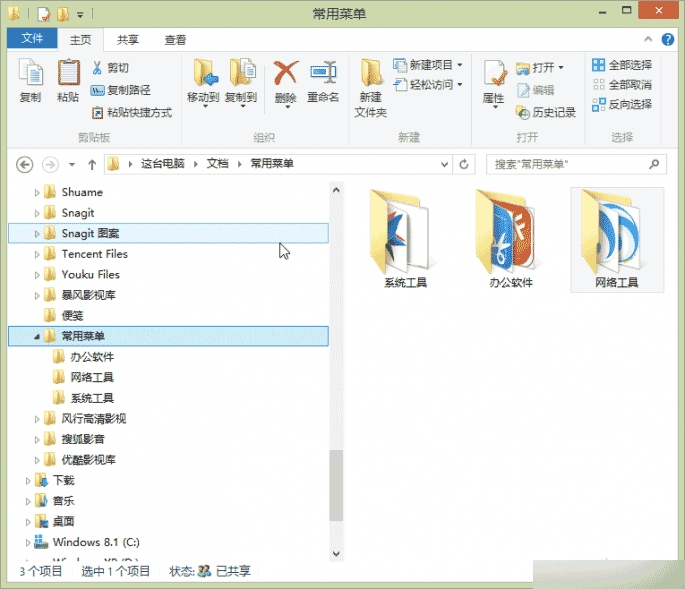Image resolution: width=685 pixels, height=589 pixels.
Task: Open Properties (属性) icon in ribbon
Action: pyautogui.click(x=495, y=73)
